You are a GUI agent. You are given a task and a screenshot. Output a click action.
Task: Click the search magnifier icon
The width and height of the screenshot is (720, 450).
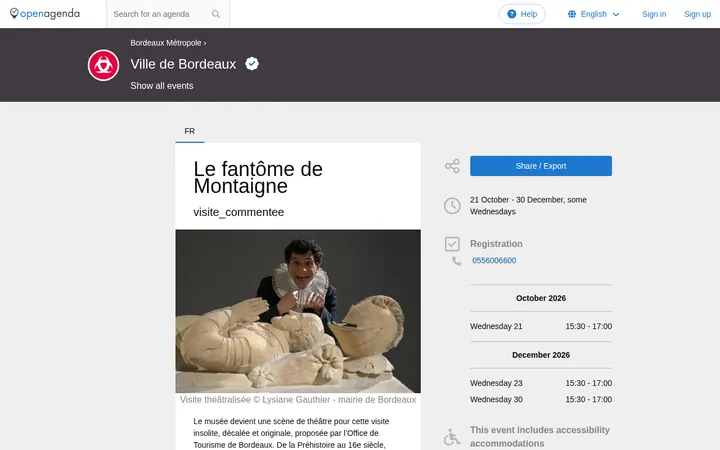216,14
